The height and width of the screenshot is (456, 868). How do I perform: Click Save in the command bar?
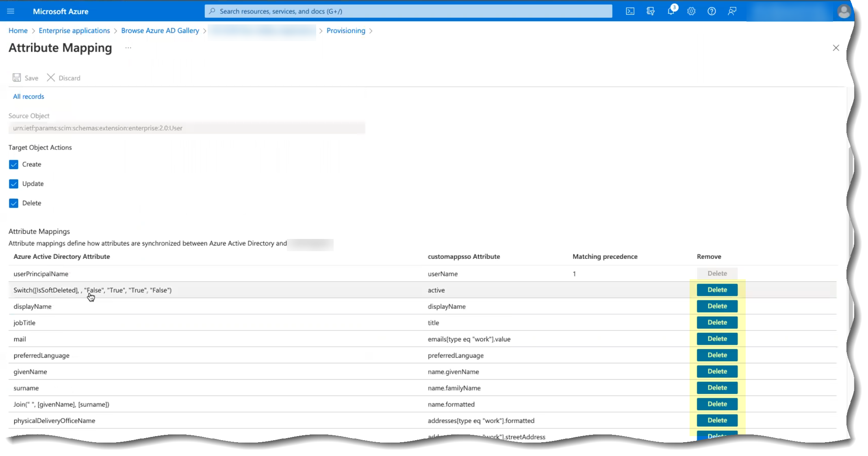[26, 78]
